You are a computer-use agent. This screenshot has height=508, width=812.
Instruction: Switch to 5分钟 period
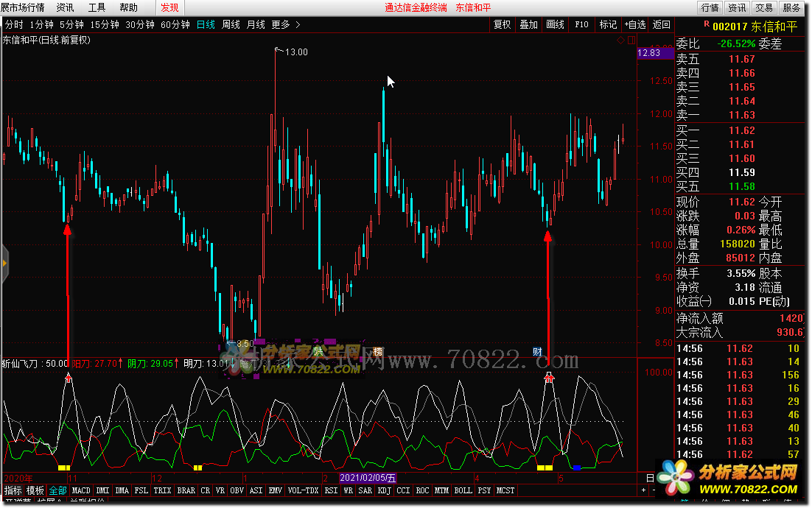click(x=71, y=24)
